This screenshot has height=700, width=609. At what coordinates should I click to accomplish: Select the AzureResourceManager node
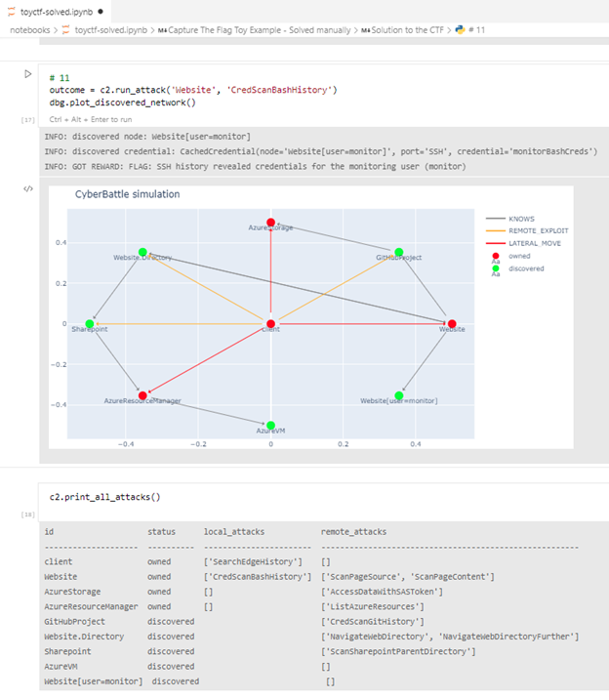(x=142, y=394)
